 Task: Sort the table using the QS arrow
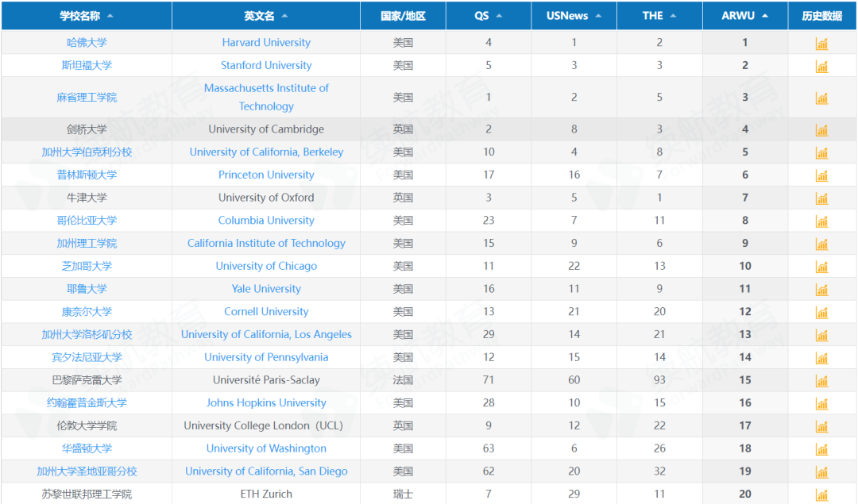pyautogui.click(x=499, y=16)
